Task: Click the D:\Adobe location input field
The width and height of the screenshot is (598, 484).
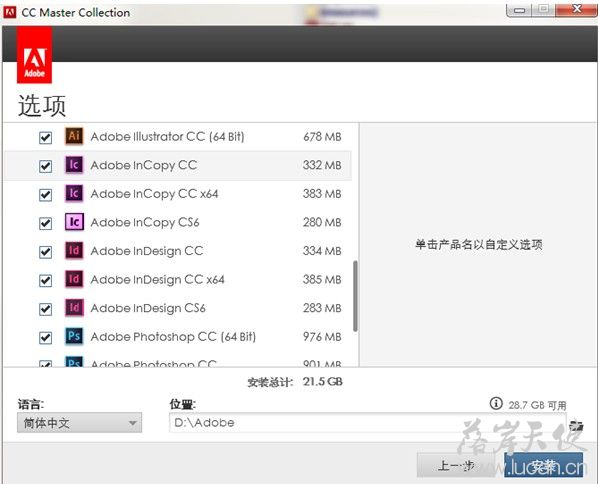Action: pyautogui.click(x=368, y=423)
